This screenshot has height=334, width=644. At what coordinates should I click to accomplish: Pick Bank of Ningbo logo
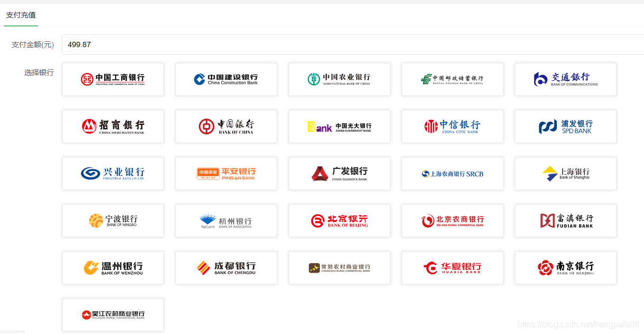(x=113, y=221)
